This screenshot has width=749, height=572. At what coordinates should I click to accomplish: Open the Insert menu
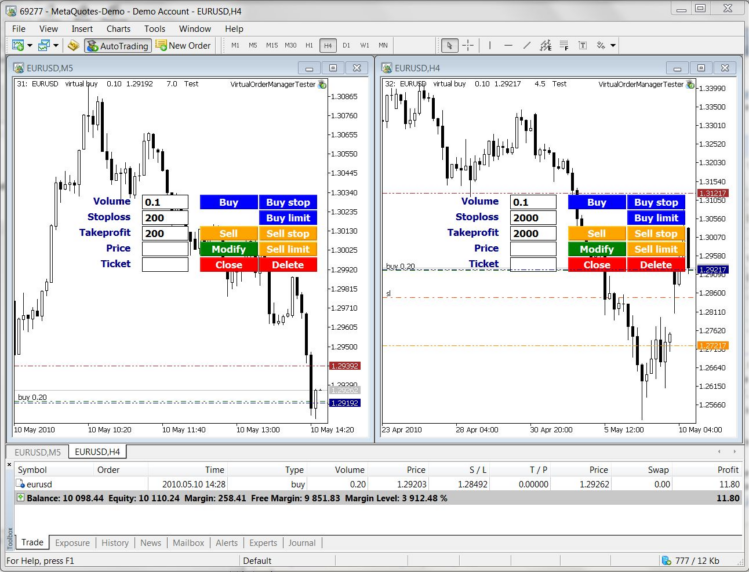82,29
